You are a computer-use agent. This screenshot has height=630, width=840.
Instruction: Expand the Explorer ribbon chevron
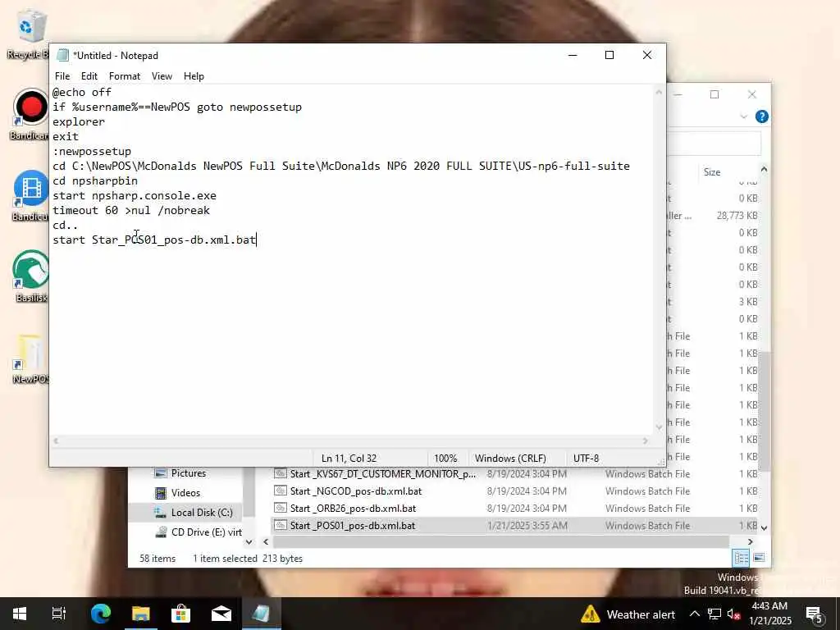click(743, 116)
